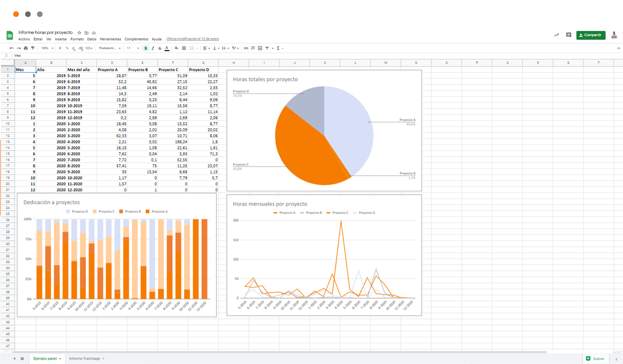Toggle strikethrough formatting
Viewport: 623px width, 364px height.
pyautogui.click(x=160, y=48)
